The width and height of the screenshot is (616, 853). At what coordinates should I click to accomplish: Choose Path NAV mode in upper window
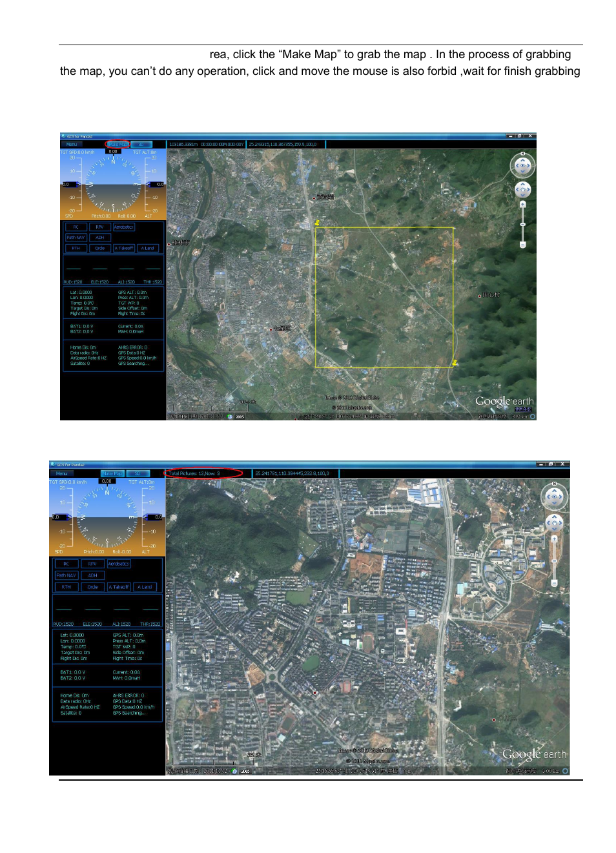click(76, 238)
